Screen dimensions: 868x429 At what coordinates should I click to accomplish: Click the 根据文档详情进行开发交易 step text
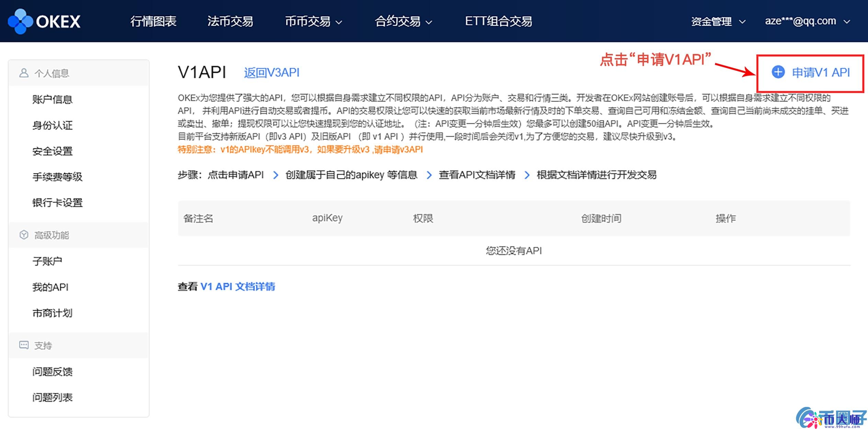click(x=597, y=175)
